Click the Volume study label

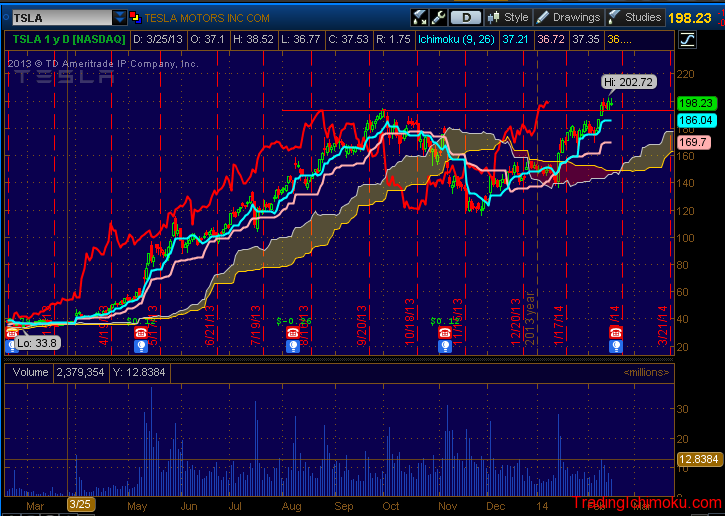[x=30, y=372]
